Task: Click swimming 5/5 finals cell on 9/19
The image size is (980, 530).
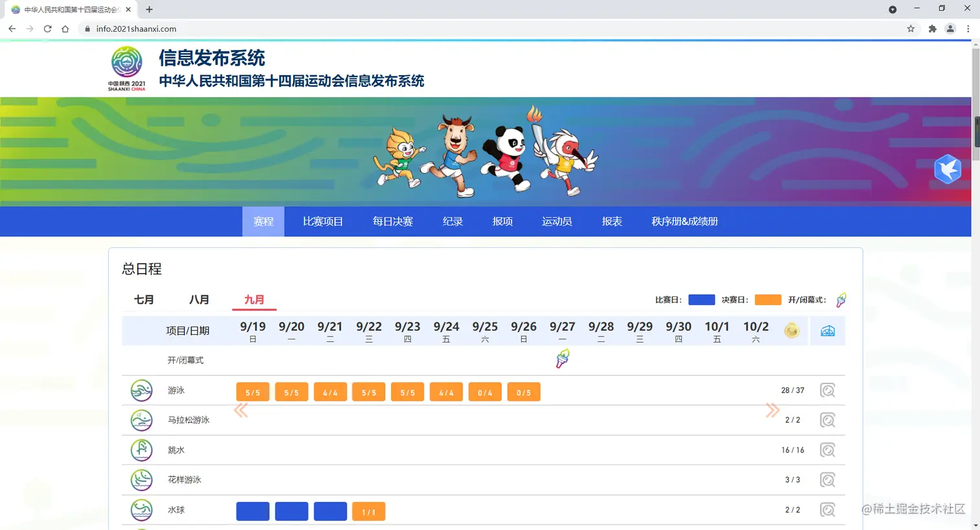Action: pos(253,392)
